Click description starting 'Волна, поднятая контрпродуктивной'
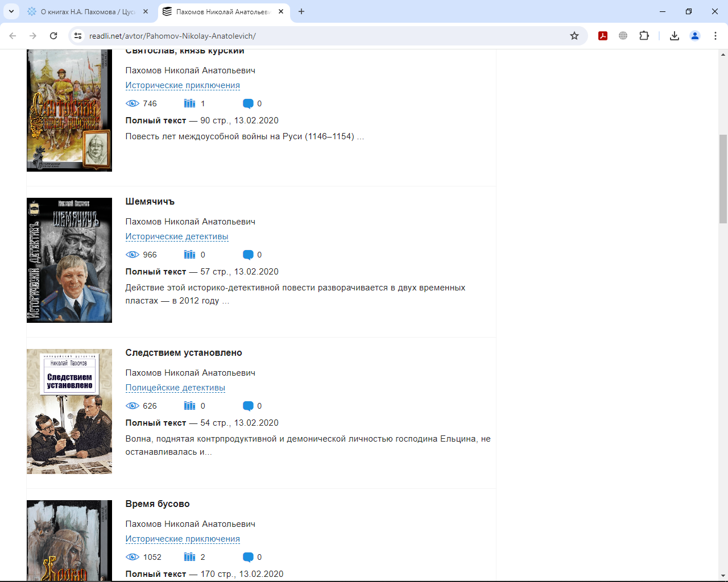728x582 pixels. tap(308, 445)
